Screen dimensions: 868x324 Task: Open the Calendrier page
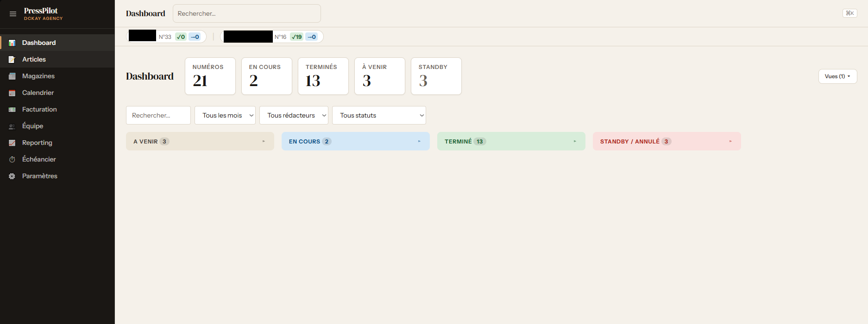tap(57, 93)
